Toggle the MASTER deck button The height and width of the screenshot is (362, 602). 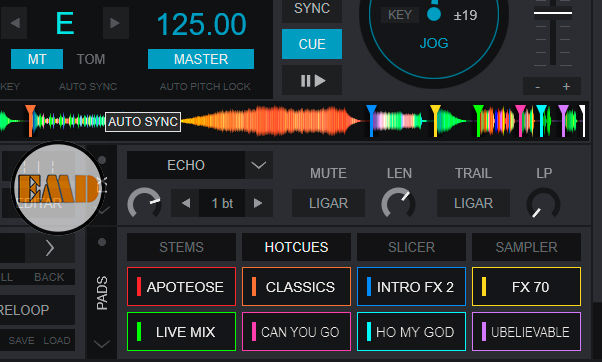click(x=201, y=59)
